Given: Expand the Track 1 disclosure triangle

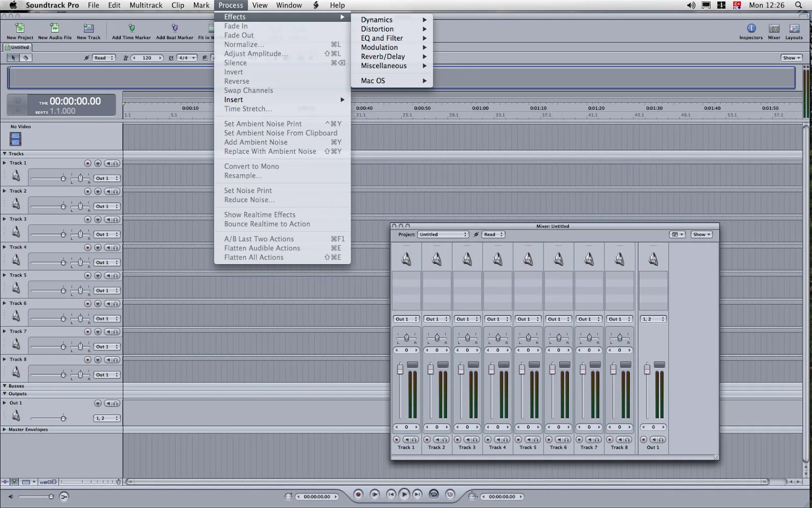Looking at the screenshot, I should (5, 163).
